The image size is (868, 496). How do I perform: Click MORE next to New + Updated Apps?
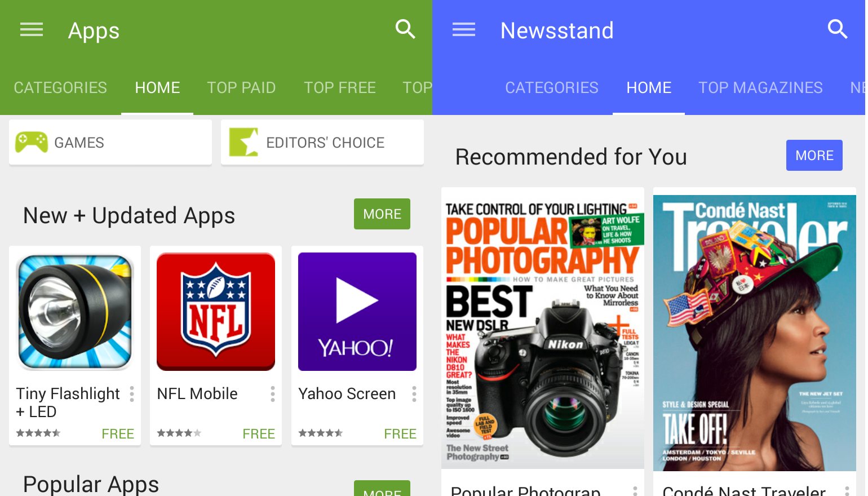382,214
